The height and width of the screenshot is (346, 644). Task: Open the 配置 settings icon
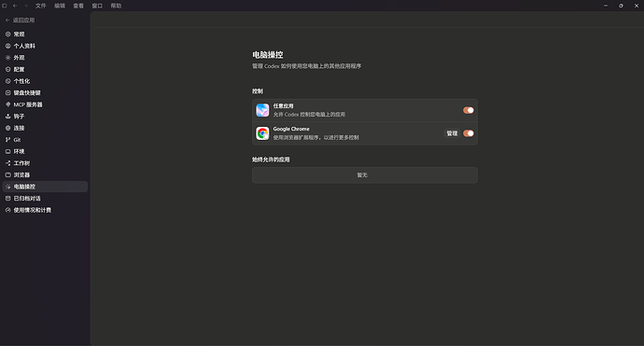(7, 69)
